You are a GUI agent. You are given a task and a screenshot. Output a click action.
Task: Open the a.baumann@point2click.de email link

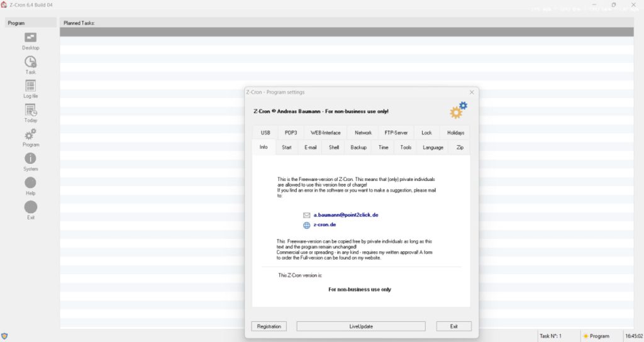346,215
